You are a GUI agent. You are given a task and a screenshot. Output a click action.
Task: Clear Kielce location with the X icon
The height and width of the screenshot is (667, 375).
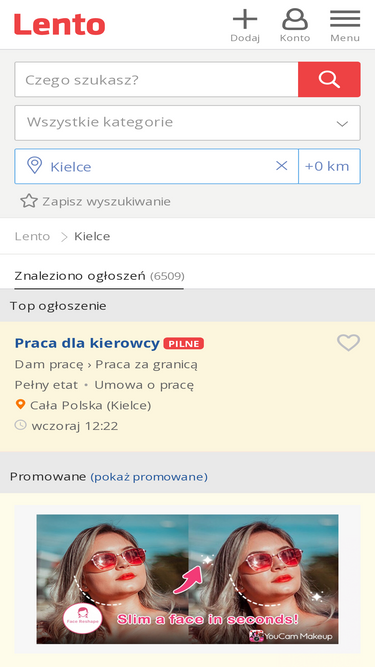[281, 166]
